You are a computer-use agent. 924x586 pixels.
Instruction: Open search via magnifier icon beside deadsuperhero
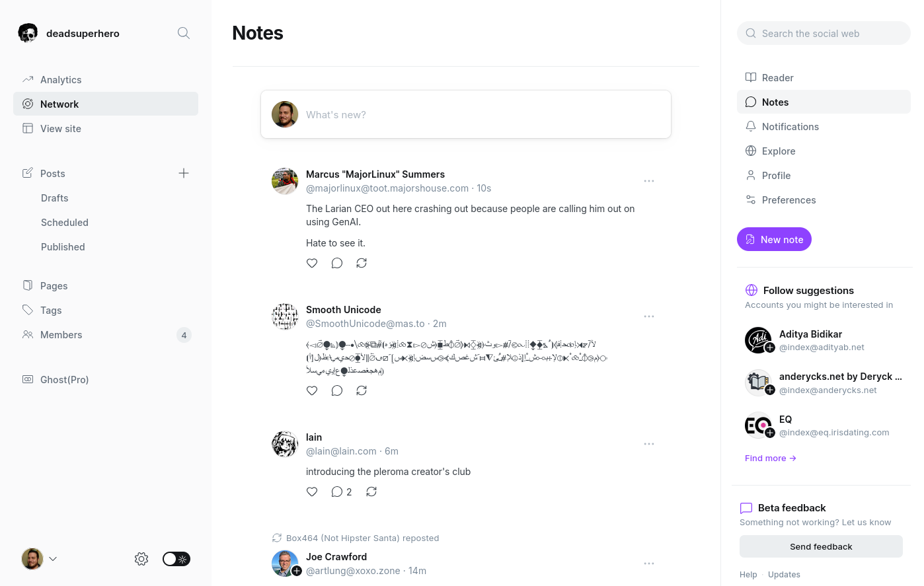tap(184, 33)
